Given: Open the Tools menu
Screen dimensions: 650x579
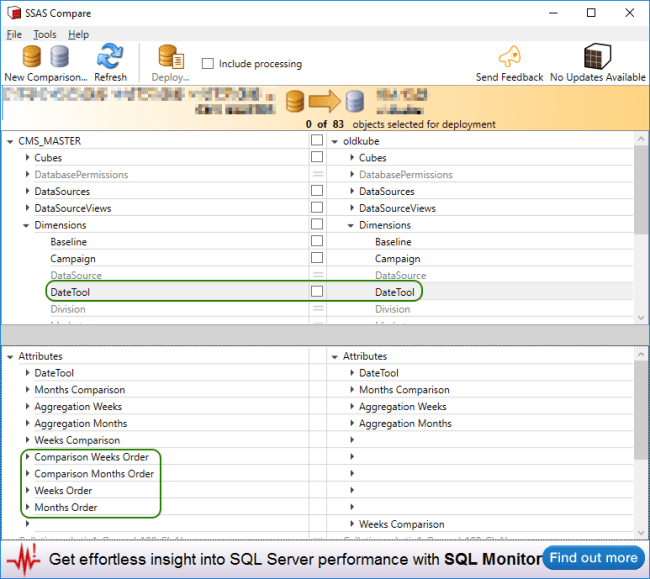Looking at the screenshot, I should click(45, 34).
